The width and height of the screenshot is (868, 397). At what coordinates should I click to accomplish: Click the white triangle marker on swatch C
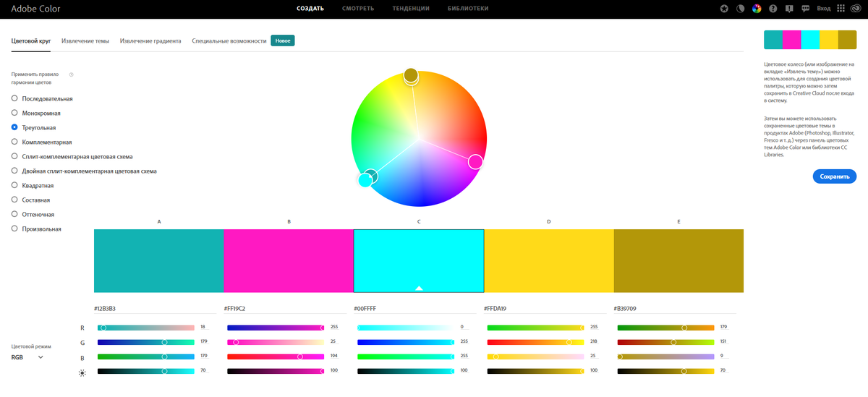click(x=419, y=288)
